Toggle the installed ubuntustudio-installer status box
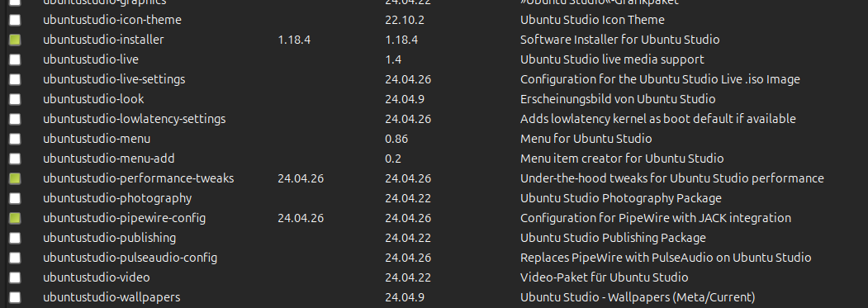 [15, 40]
